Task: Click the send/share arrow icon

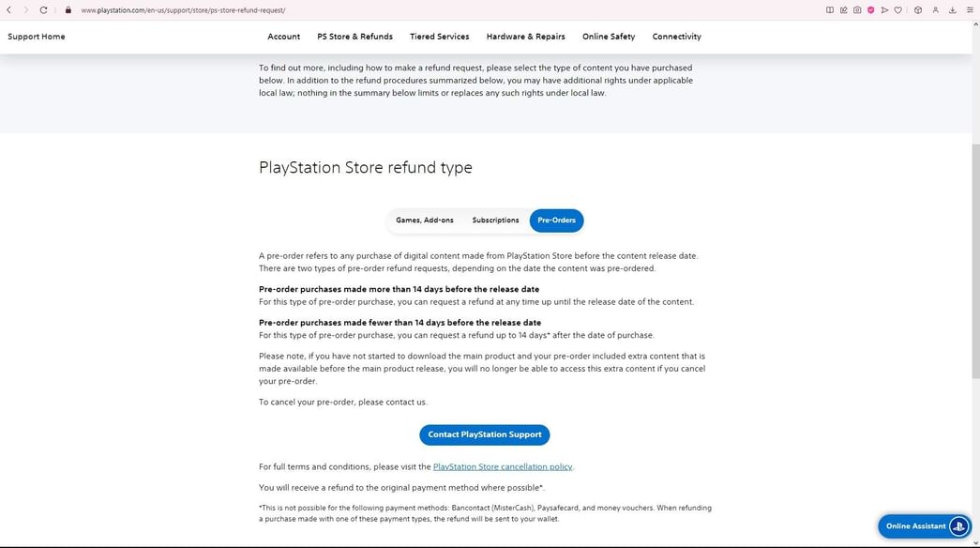Action: point(885,9)
